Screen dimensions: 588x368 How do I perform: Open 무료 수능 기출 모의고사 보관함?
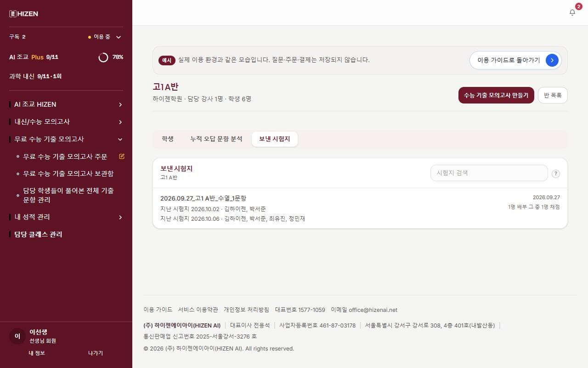coord(68,173)
